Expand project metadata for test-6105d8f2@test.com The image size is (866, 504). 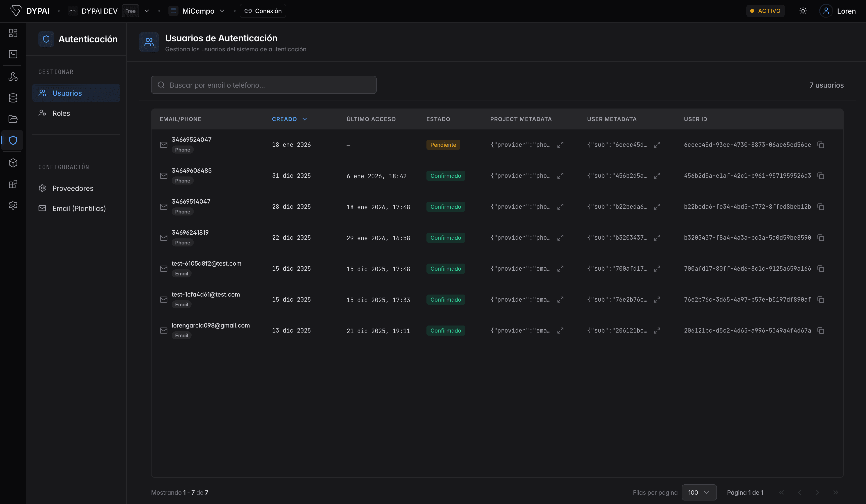[x=560, y=268]
